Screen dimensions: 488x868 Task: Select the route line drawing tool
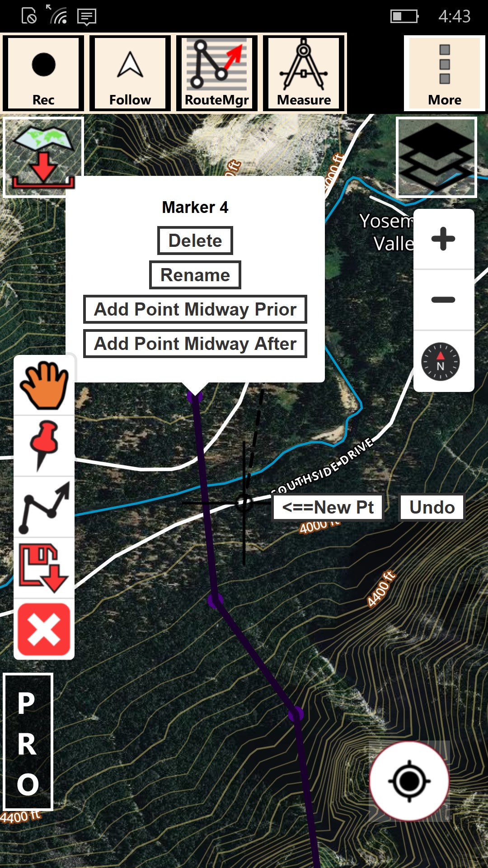pyautogui.click(x=44, y=507)
